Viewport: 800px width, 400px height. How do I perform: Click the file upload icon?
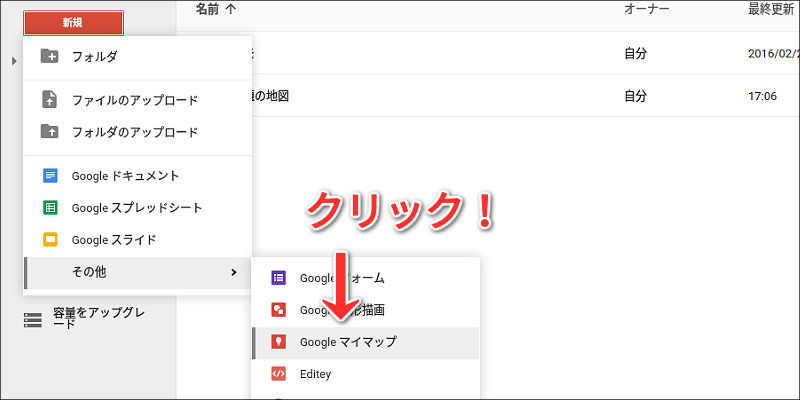click(x=49, y=100)
